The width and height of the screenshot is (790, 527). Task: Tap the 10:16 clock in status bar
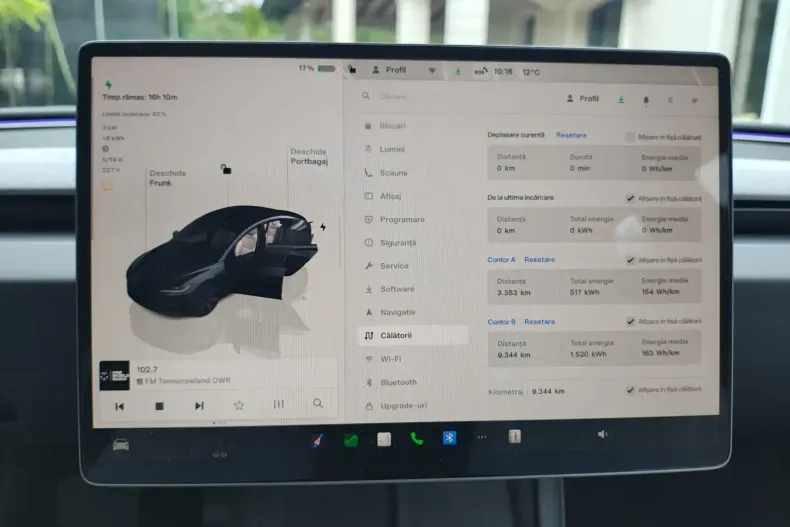point(503,72)
